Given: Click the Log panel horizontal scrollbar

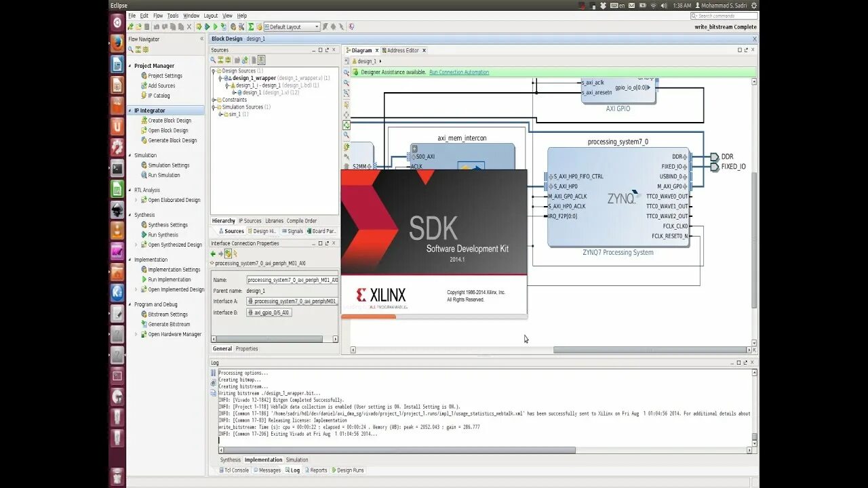Looking at the screenshot, I should [397, 450].
